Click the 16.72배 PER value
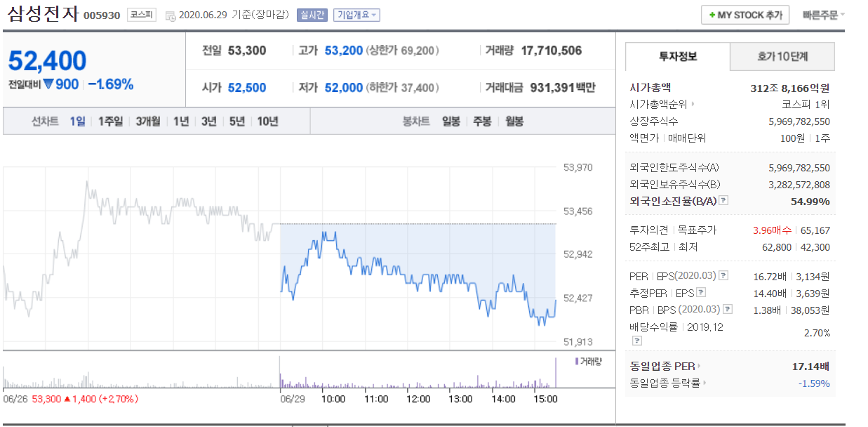 [x=770, y=276]
